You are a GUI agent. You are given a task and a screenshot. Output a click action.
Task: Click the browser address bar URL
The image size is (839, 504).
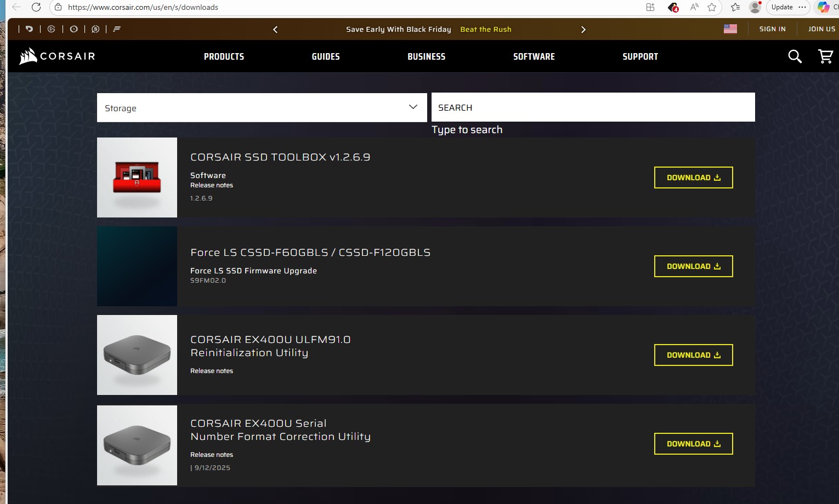point(143,7)
